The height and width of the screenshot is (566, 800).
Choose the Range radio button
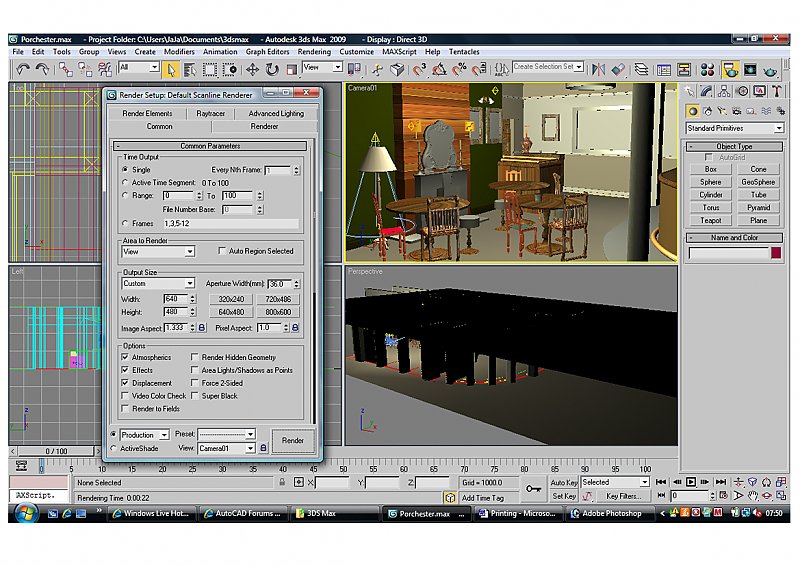pos(125,195)
